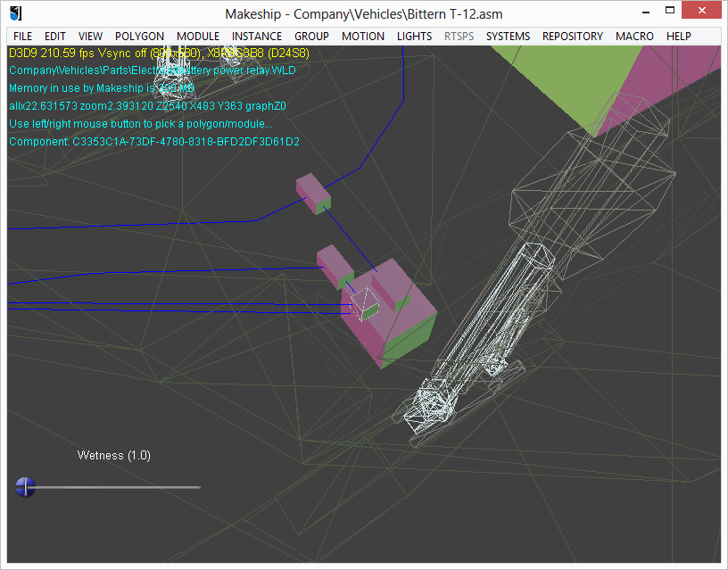Minimize the Makeship window
728x570 pixels.
click(x=645, y=11)
